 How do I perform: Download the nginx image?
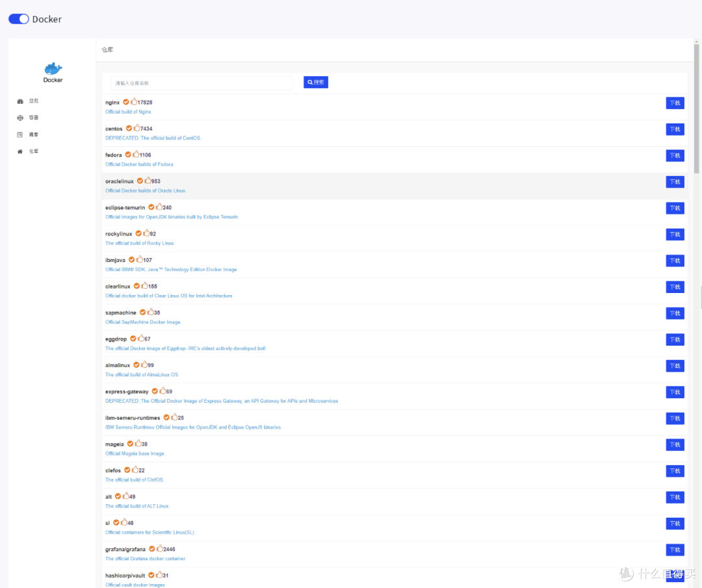675,103
